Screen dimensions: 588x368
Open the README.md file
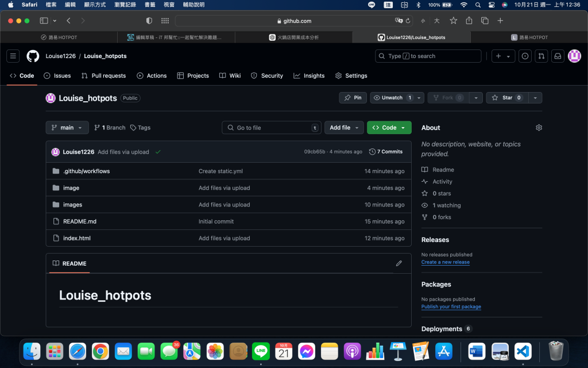[x=79, y=221]
